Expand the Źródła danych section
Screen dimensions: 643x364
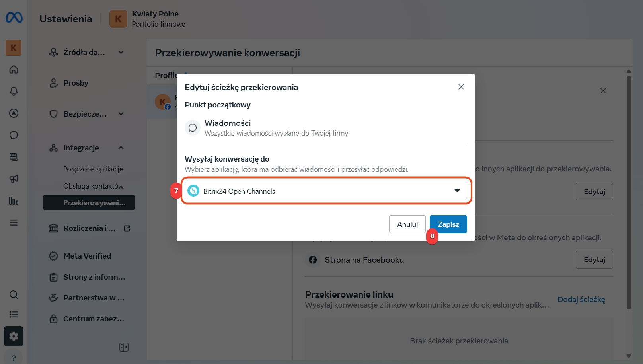(x=121, y=52)
